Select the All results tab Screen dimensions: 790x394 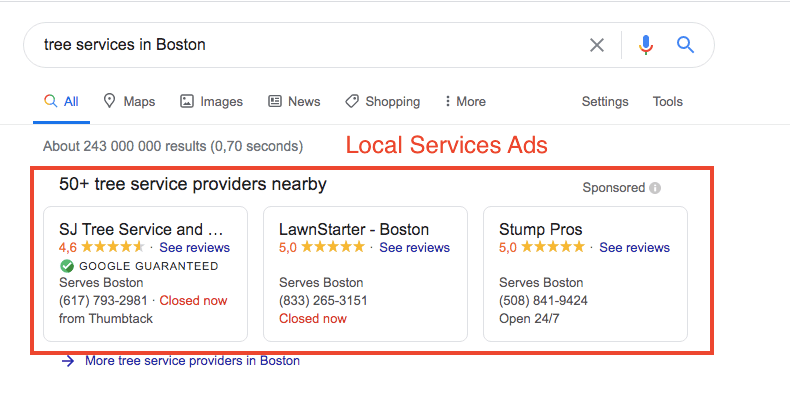[61, 101]
